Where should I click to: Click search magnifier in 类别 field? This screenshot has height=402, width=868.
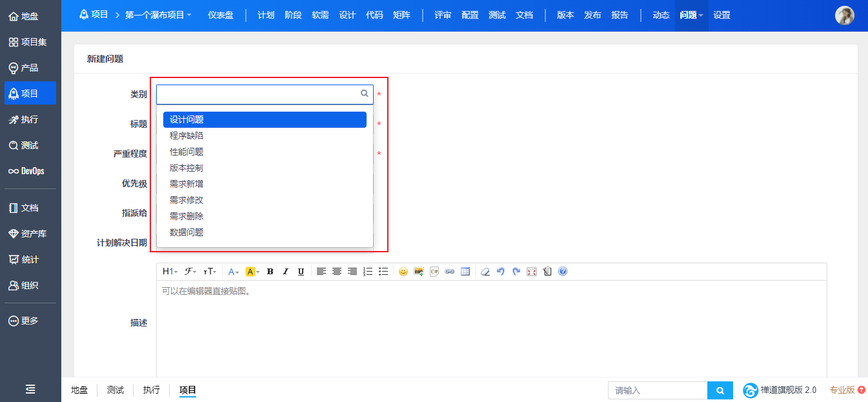364,94
